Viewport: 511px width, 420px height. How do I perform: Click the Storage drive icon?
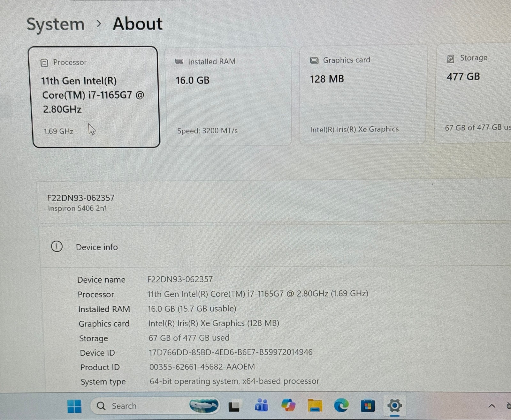[451, 59]
